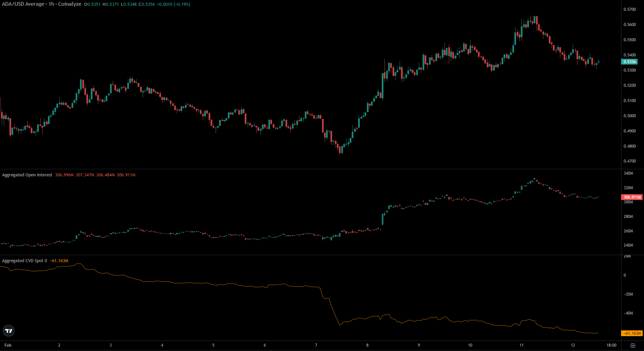644x351 pixels.
Task: Click the open interest value 307.347M
Action: (x=85, y=175)
